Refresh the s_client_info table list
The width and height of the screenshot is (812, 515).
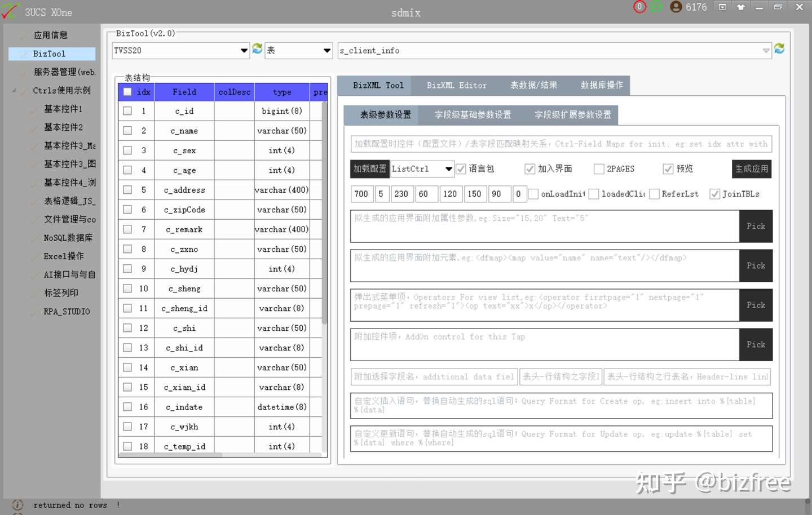tap(779, 49)
